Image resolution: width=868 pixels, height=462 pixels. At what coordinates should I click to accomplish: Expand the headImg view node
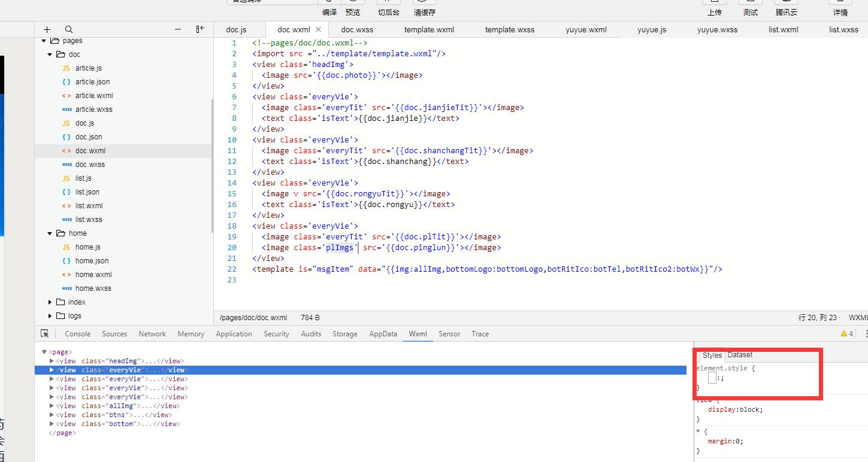[x=52, y=361]
